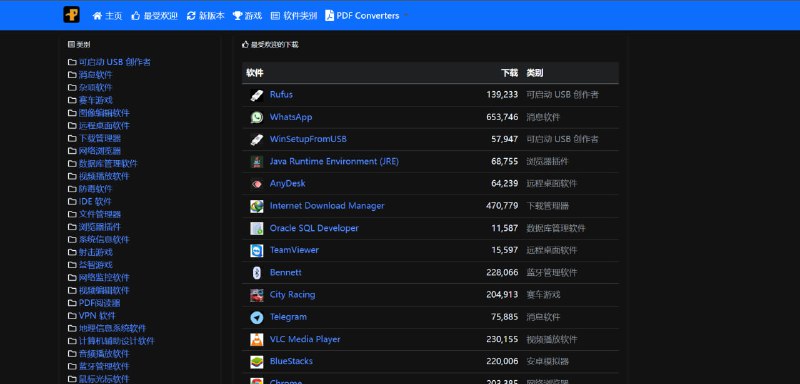Open the Telegram link
800x384 pixels.
coord(288,317)
